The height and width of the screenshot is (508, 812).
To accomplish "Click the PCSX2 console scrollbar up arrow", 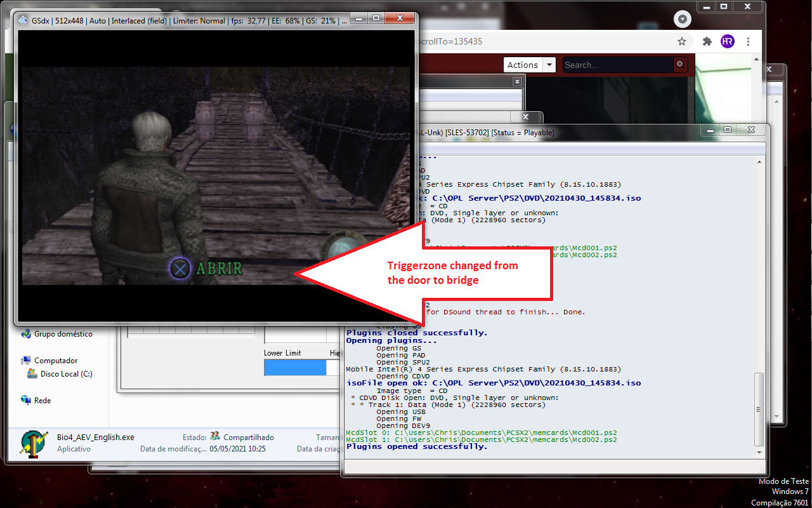I will point(759,163).
